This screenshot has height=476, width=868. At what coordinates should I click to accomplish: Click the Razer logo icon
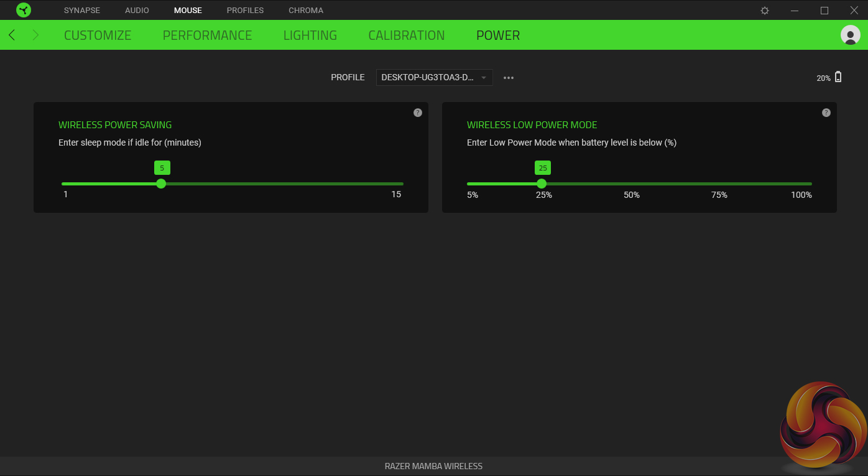(x=24, y=10)
